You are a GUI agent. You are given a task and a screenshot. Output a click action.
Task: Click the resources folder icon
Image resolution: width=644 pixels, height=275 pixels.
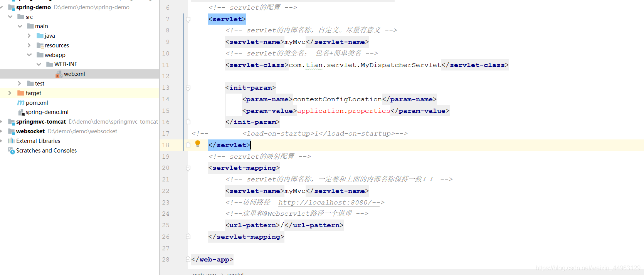tap(40, 45)
